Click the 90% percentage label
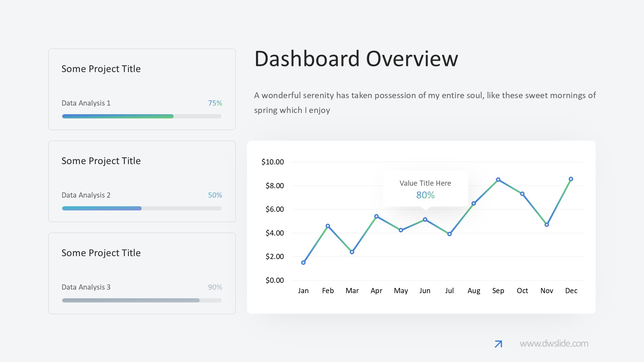 (215, 287)
